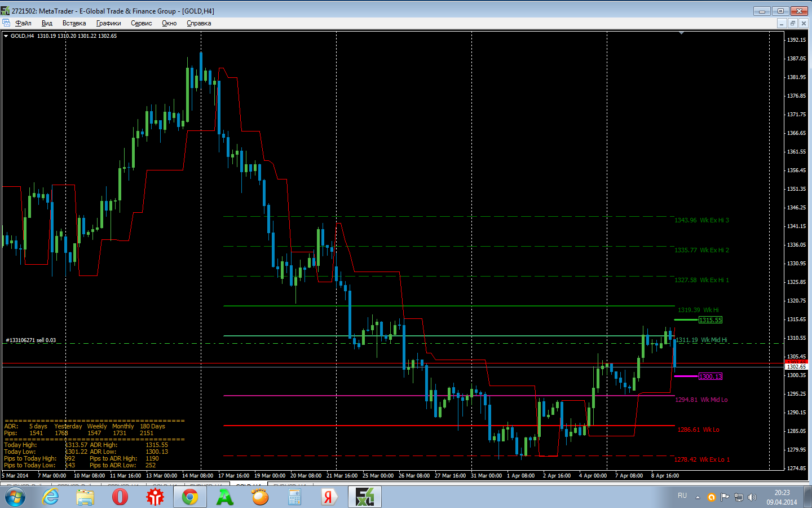Image resolution: width=812 pixels, height=508 pixels.
Task: Click the 1294.81 Wk Mid Lo label
Action: pyautogui.click(x=701, y=400)
